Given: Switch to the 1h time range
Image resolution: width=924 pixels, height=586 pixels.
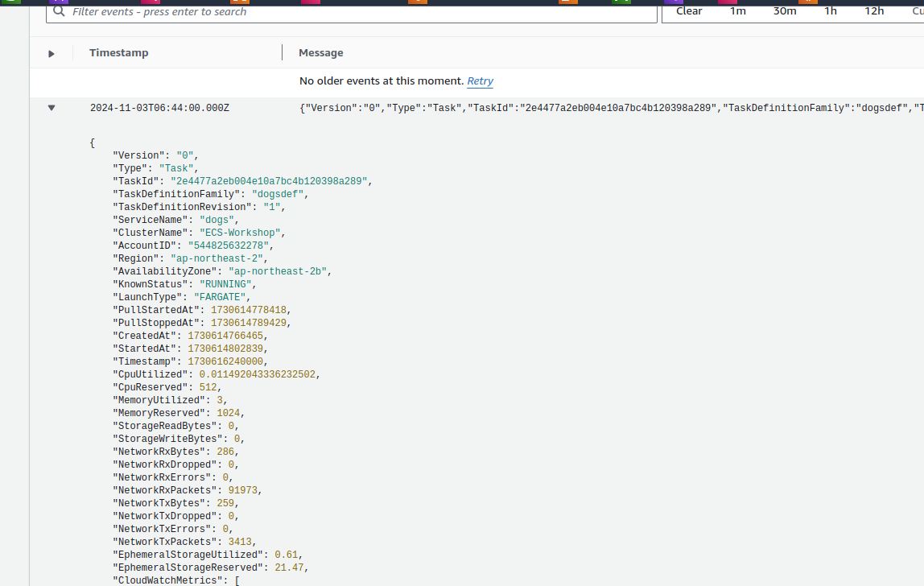Looking at the screenshot, I should 831,11.
